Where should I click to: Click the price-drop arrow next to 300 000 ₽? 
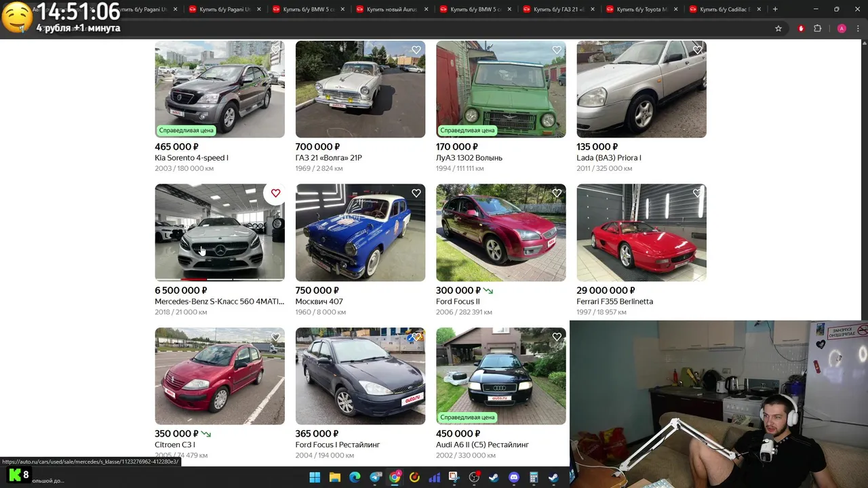coord(488,291)
